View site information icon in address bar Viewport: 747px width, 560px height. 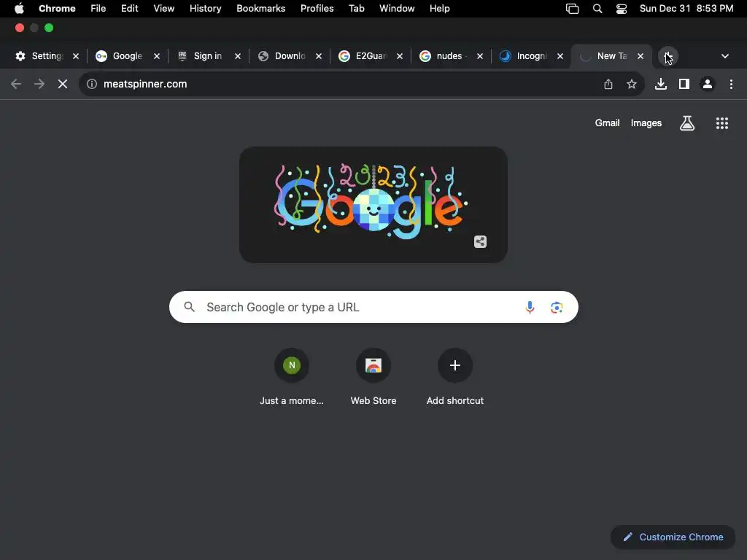(x=91, y=85)
